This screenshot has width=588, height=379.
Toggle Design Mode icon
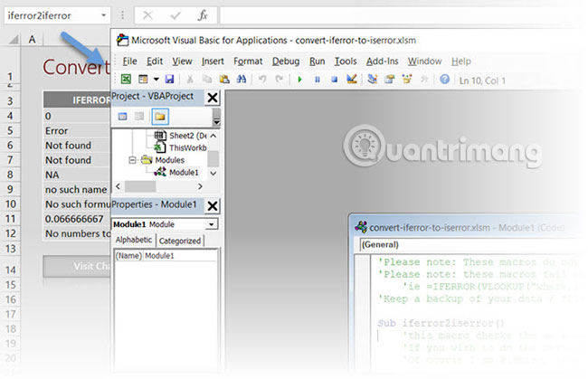click(352, 79)
